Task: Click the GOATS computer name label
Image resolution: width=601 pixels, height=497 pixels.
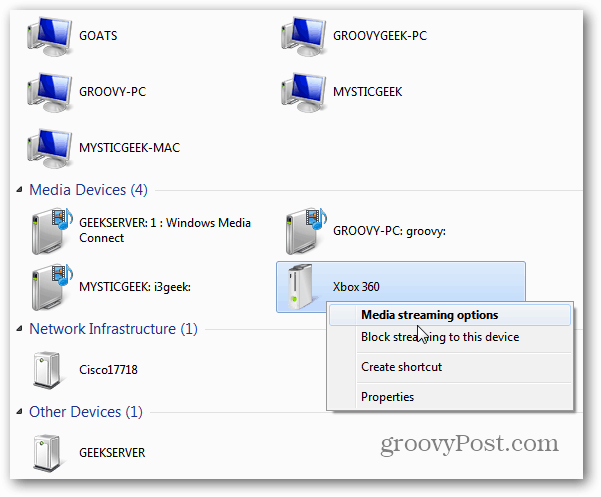Action: (98, 36)
